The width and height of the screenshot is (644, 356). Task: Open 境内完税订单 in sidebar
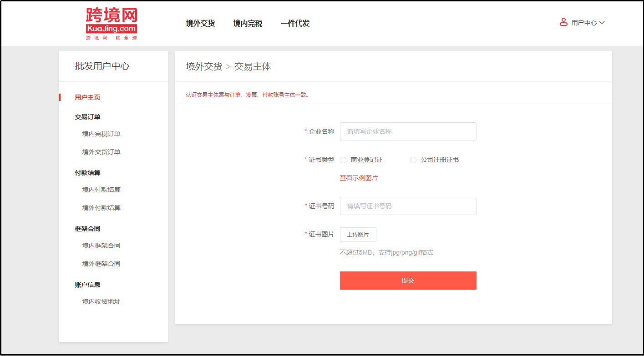click(x=101, y=134)
